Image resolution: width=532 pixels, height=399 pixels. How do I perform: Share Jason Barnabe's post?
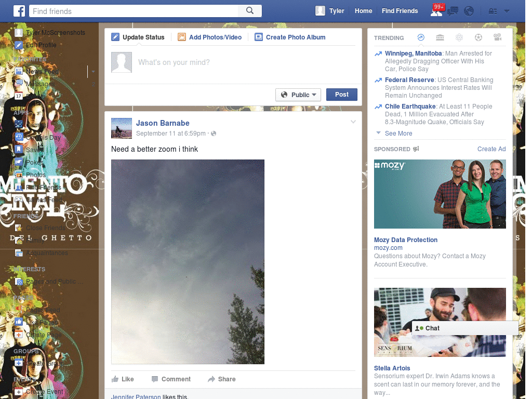(221, 379)
